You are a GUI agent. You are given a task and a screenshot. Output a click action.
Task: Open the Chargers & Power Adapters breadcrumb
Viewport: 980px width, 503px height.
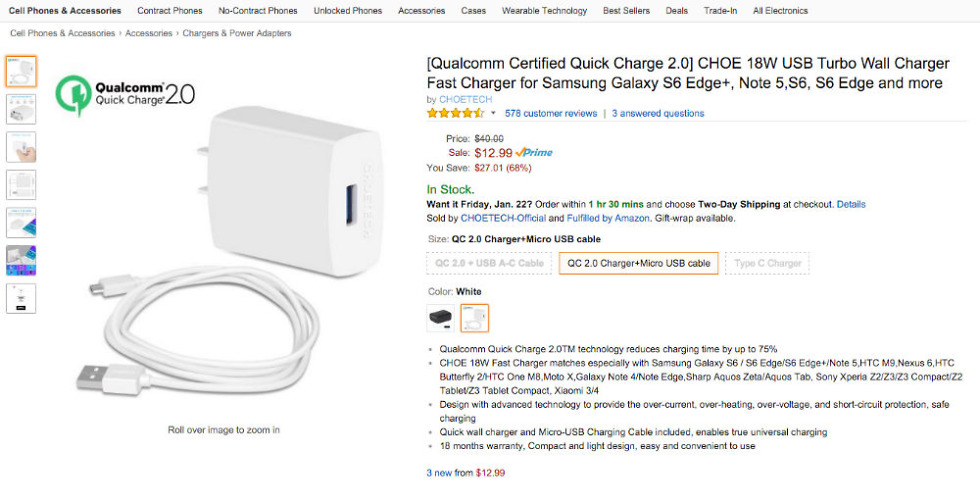tap(237, 33)
